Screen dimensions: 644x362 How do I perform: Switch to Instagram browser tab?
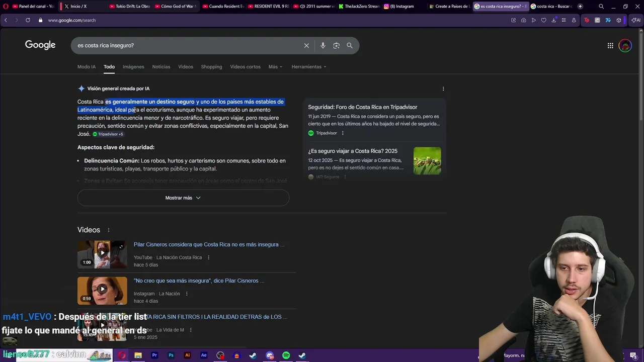click(x=403, y=7)
